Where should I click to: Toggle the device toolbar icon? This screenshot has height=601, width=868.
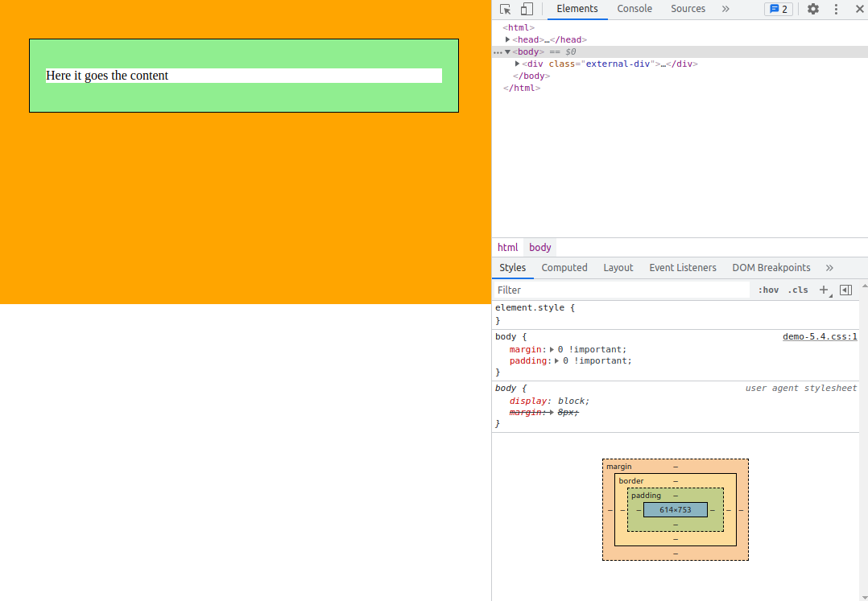pos(527,10)
